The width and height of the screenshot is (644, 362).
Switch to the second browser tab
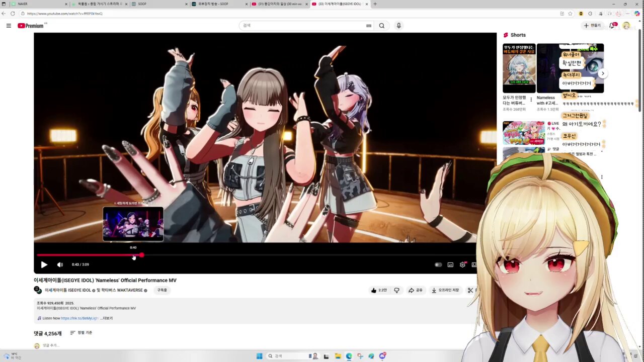click(98, 4)
